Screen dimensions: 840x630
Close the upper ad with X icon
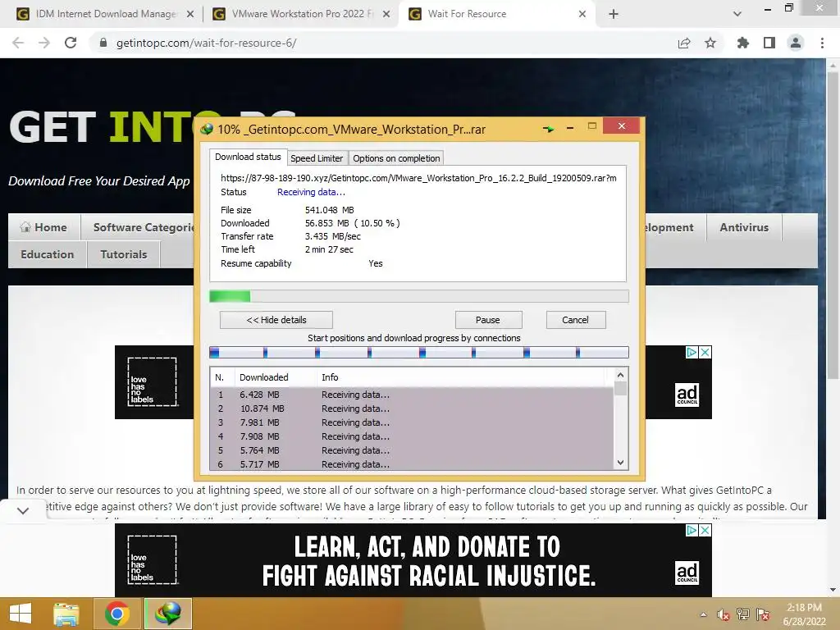(x=705, y=352)
